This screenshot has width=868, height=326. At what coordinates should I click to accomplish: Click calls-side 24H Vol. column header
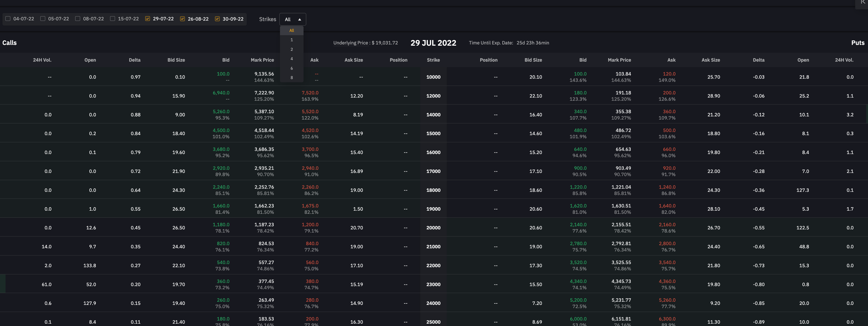click(42, 60)
